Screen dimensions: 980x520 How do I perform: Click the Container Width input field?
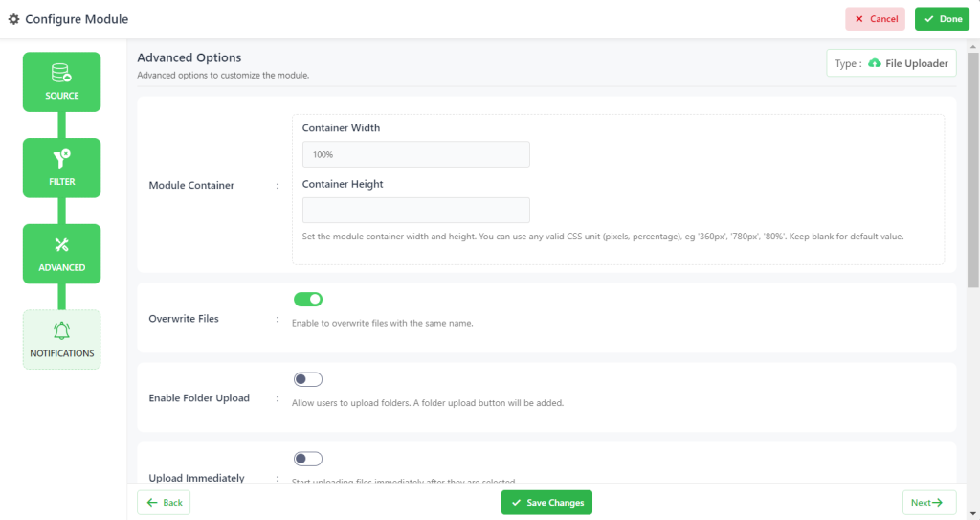coord(415,154)
